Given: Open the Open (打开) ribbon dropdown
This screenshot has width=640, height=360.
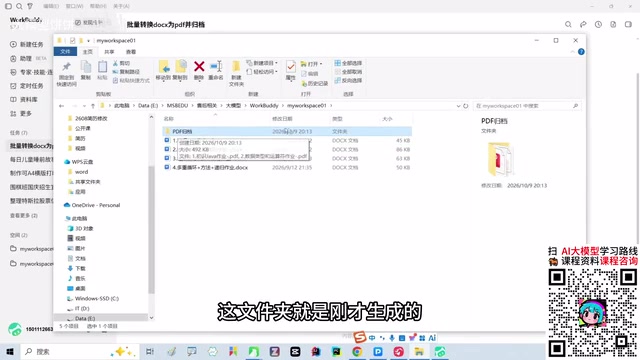Looking at the screenshot, I should click(x=311, y=64).
